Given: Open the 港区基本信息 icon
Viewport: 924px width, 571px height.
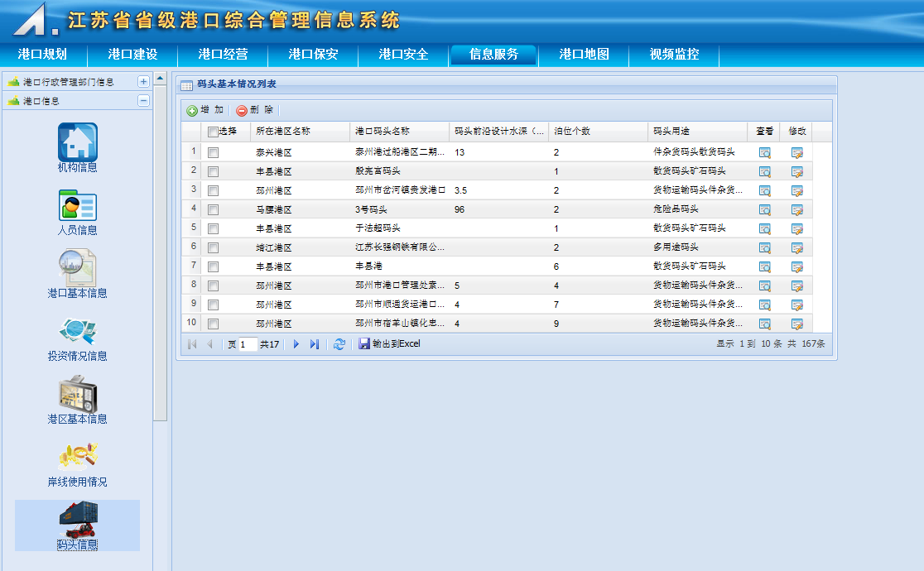Looking at the screenshot, I should tap(78, 395).
